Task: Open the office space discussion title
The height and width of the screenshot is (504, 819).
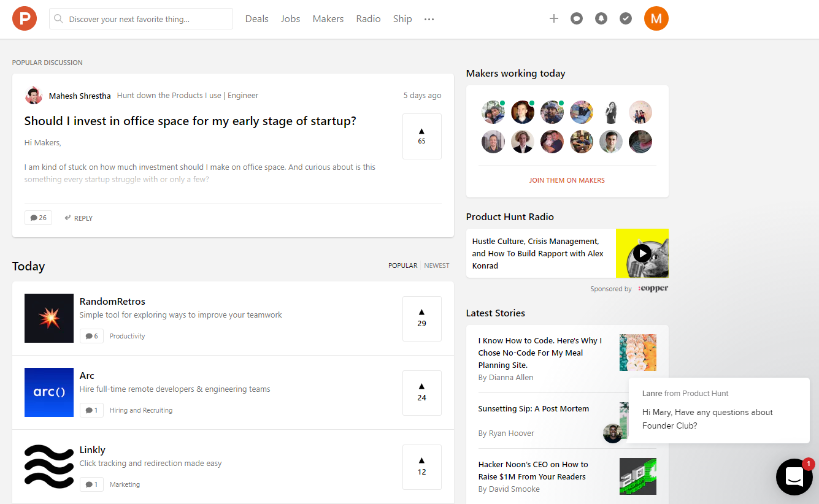Action: point(190,121)
